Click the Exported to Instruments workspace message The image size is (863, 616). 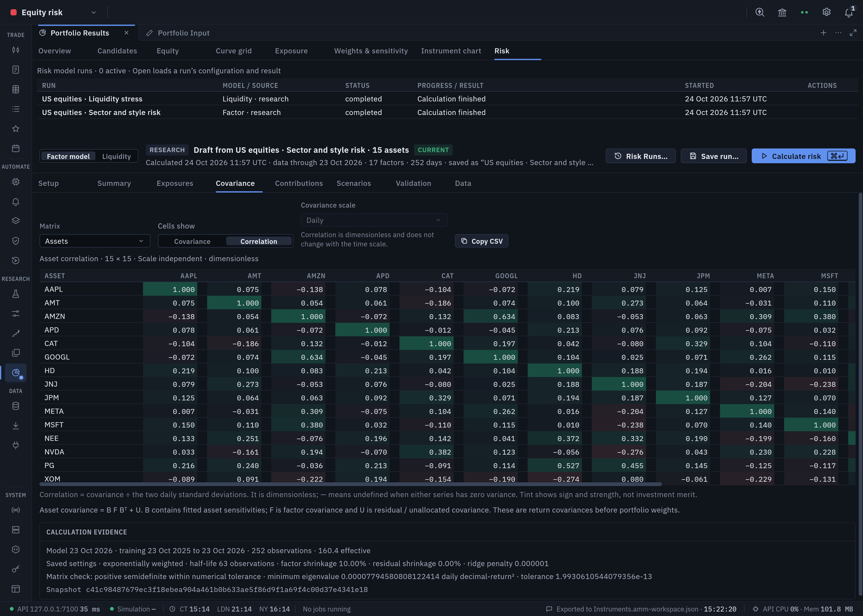[641, 609]
